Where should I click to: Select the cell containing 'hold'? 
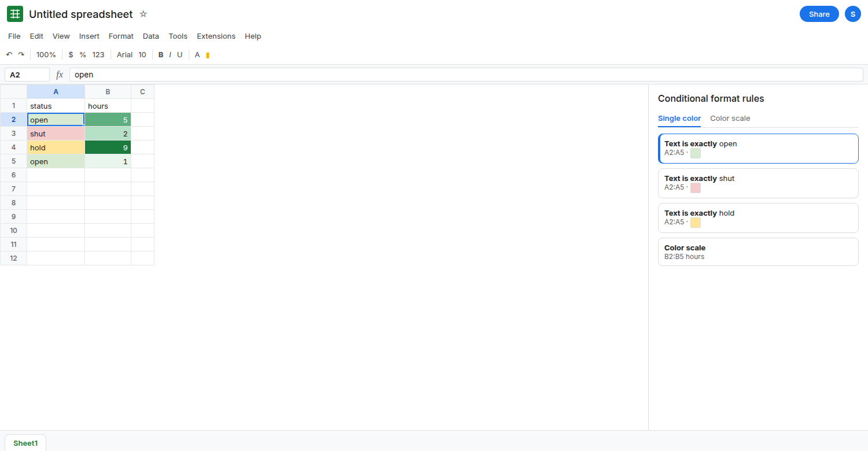coord(56,147)
